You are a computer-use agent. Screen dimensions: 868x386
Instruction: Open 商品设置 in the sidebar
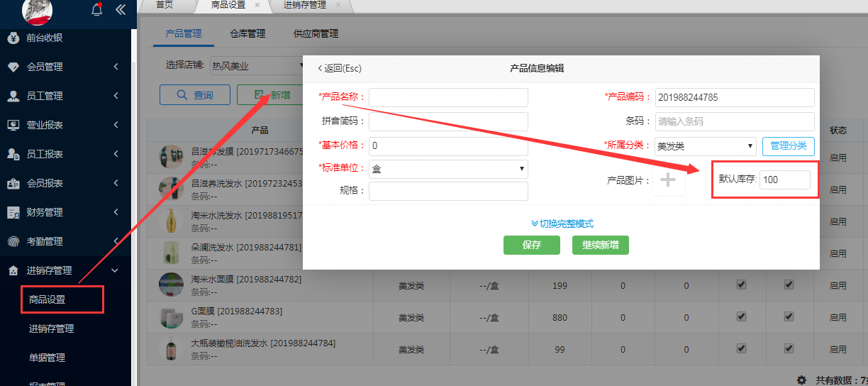pos(48,299)
